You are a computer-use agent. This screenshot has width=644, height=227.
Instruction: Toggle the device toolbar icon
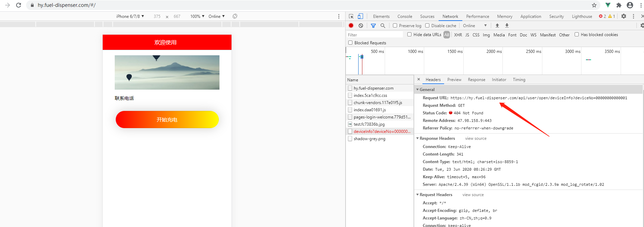tap(360, 16)
